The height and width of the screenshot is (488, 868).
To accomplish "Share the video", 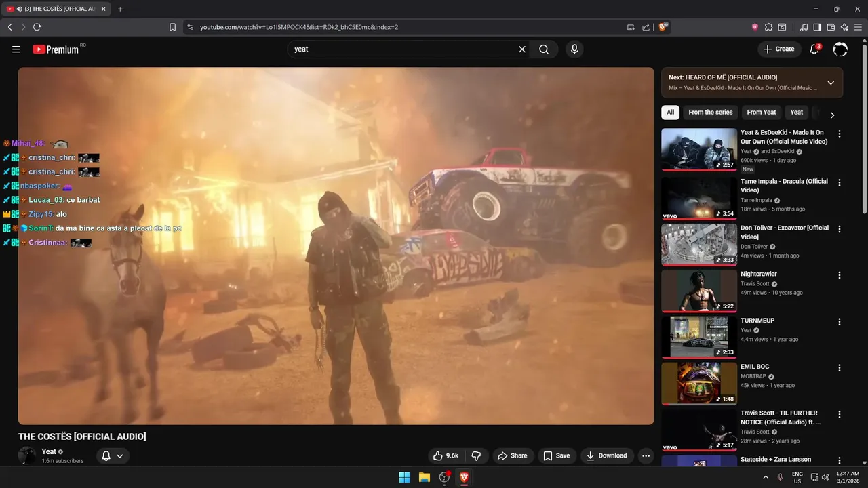I will tap(513, 455).
